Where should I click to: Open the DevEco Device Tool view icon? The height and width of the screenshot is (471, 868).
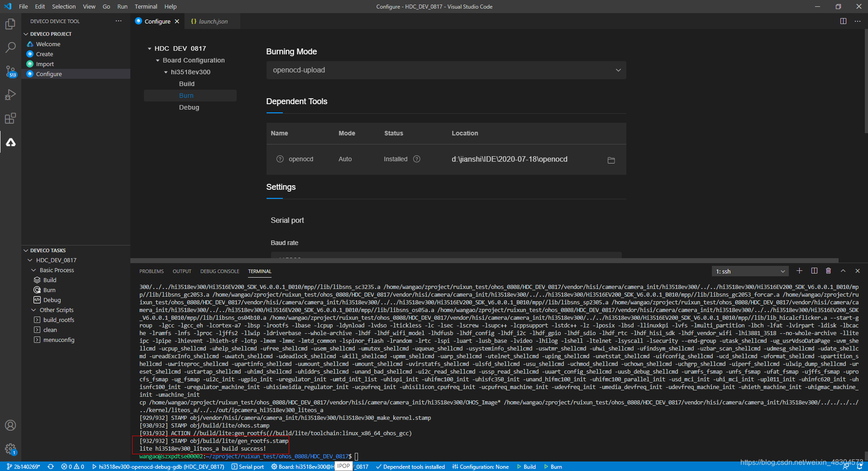[10, 142]
